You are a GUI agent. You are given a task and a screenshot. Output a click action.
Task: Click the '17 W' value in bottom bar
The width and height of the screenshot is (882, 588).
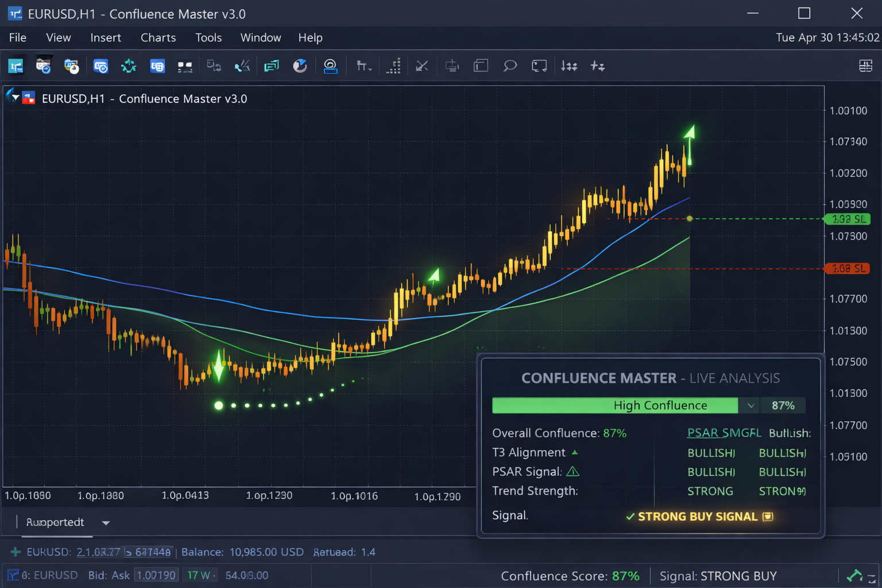pyautogui.click(x=199, y=575)
